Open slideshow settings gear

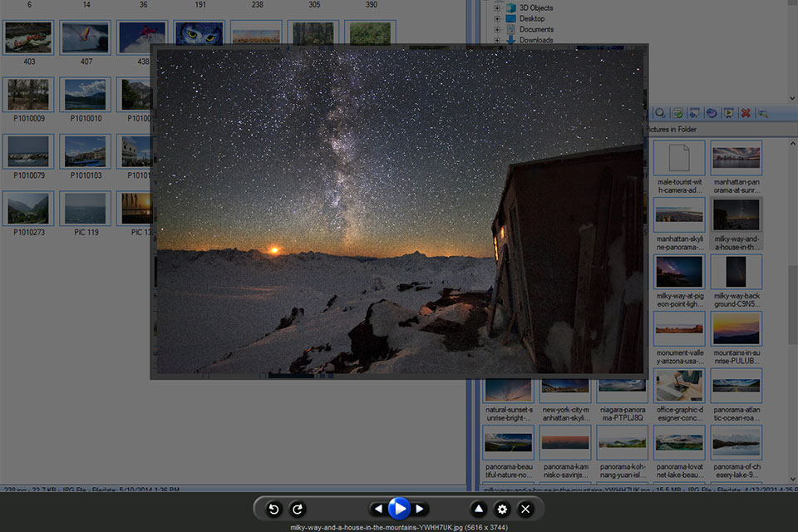point(502,509)
